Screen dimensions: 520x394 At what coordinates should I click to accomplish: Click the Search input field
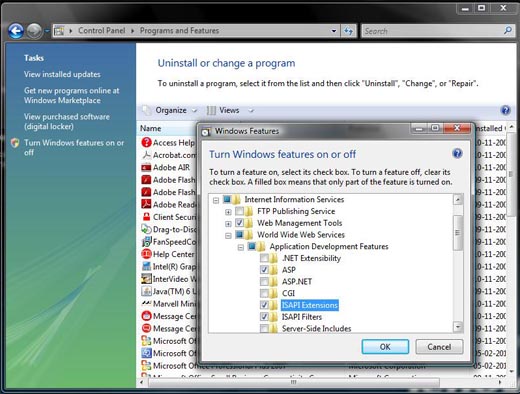click(433, 31)
